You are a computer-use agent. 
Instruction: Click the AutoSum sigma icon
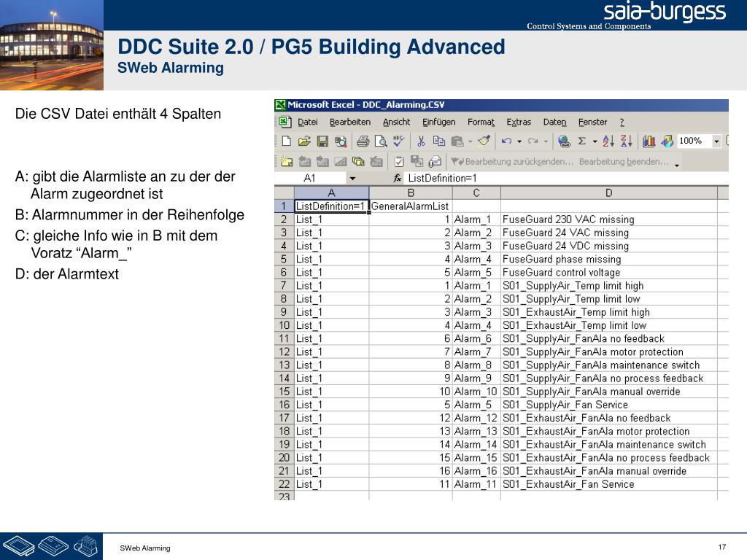click(581, 141)
